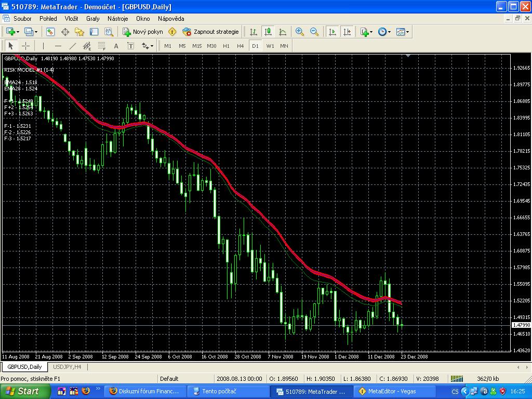Zoom in on the chart
The height and width of the screenshot is (399, 532).
click(x=300, y=32)
